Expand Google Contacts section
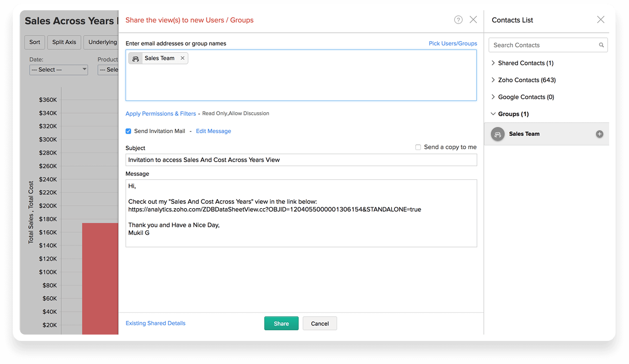Viewport: 629px width, 364px height. pos(493,97)
